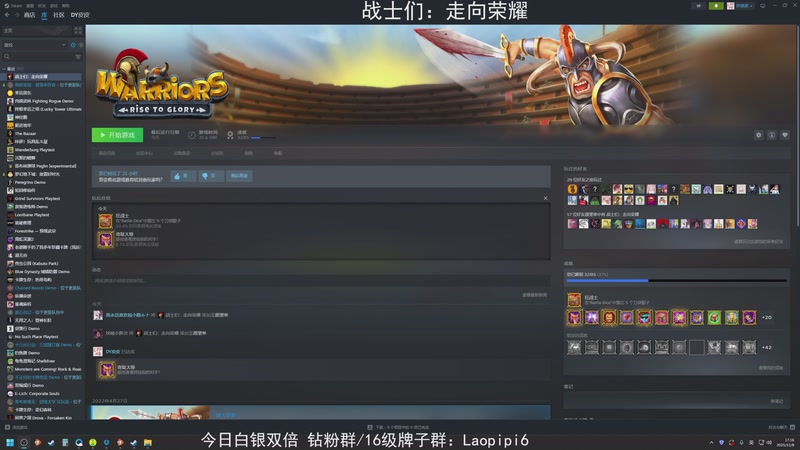Click the achievements progress bar in panel
800x450 pixels.
pyautogui.click(x=677, y=281)
